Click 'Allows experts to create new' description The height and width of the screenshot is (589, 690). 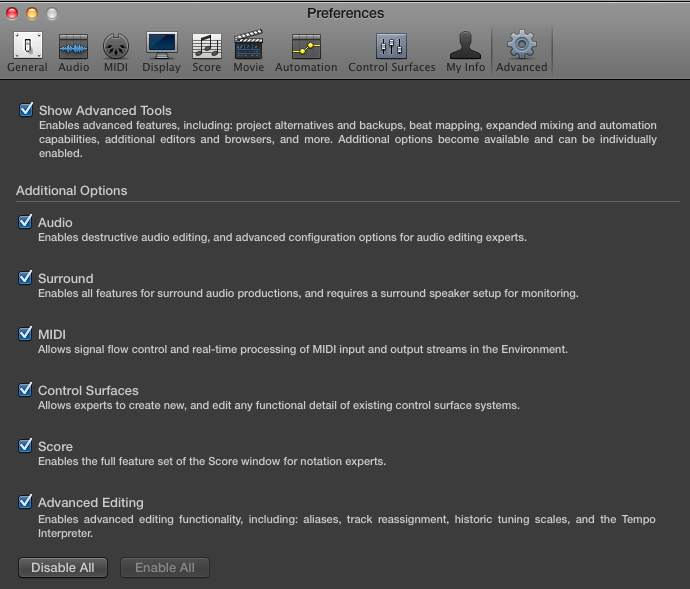[279, 405]
